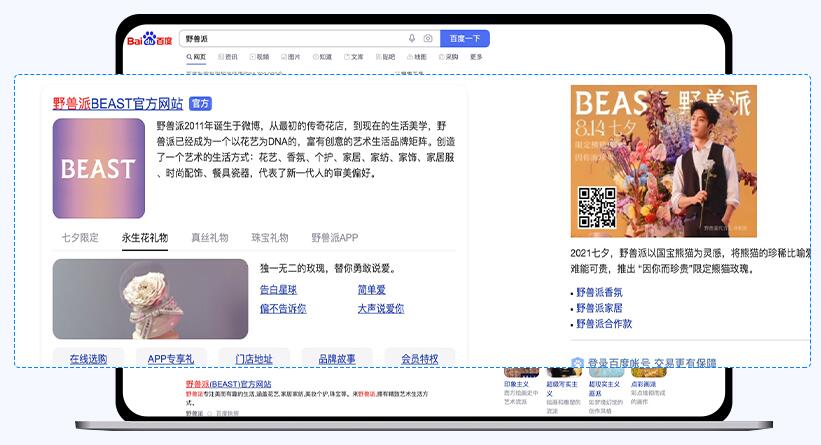The height and width of the screenshot is (445, 821).
Task: Click the 门店地址 button
Action: click(253, 358)
